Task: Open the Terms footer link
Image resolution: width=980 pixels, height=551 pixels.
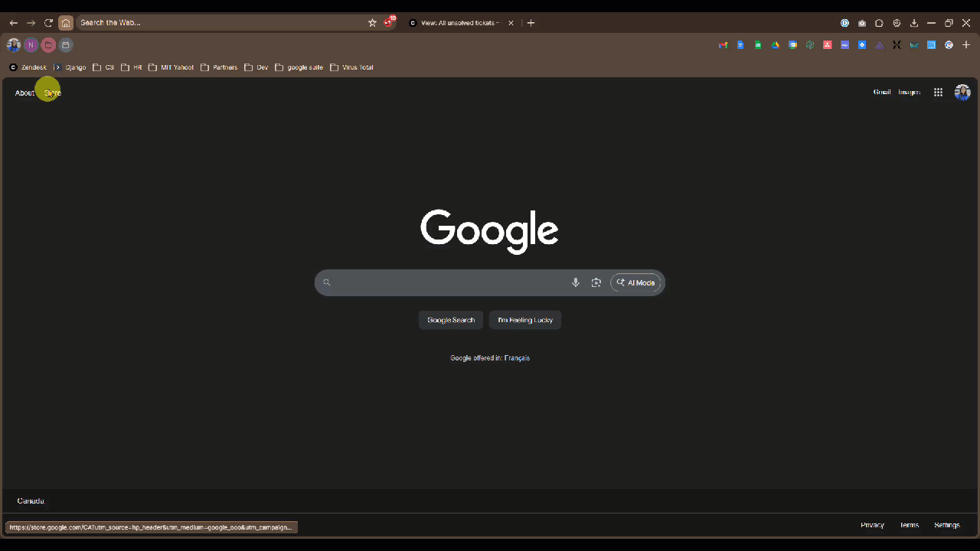Action: [909, 525]
